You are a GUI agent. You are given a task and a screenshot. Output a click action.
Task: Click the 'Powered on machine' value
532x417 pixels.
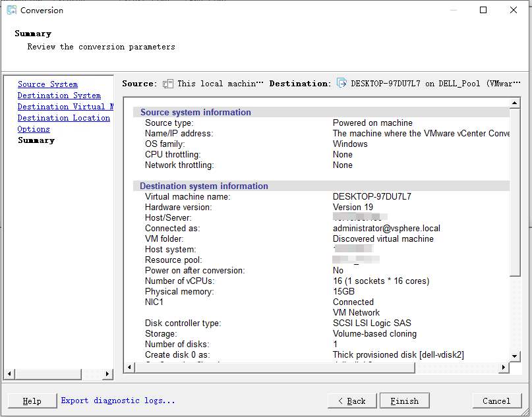(372, 123)
